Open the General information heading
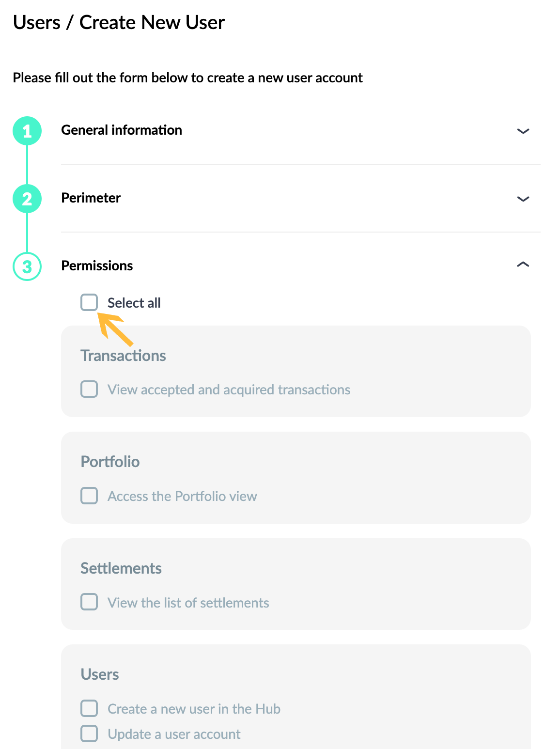 (x=122, y=130)
